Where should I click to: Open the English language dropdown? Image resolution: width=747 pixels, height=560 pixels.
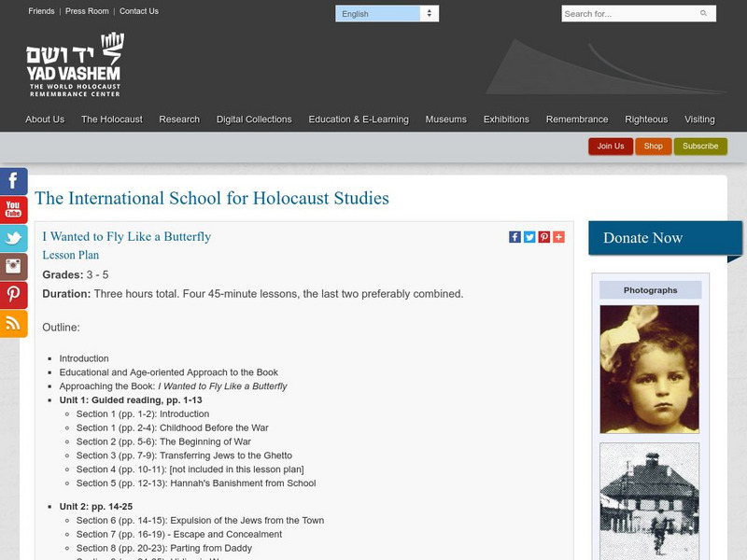coord(387,14)
